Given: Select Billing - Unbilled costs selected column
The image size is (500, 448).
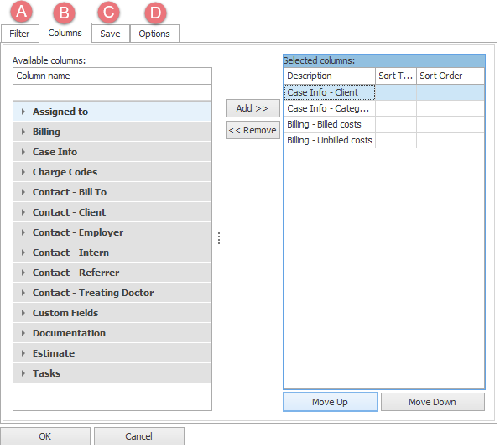Looking at the screenshot, I should tap(384, 140).
